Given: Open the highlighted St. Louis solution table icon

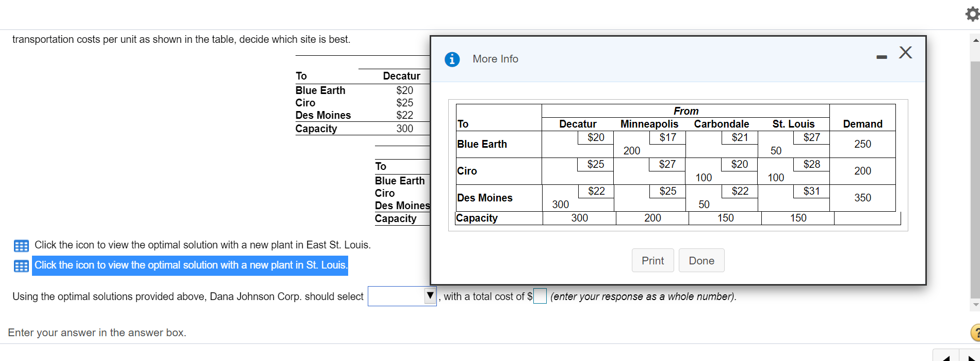Looking at the screenshot, I should [21, 266].
